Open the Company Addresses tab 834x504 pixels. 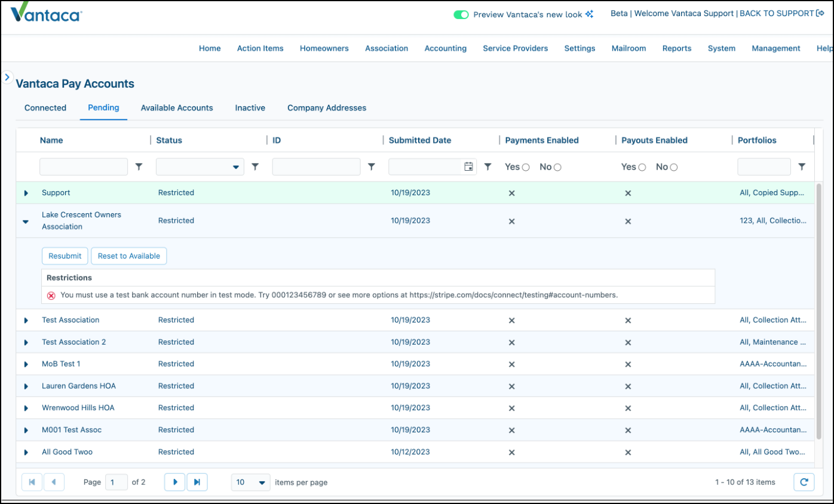(x=327, y=108)
